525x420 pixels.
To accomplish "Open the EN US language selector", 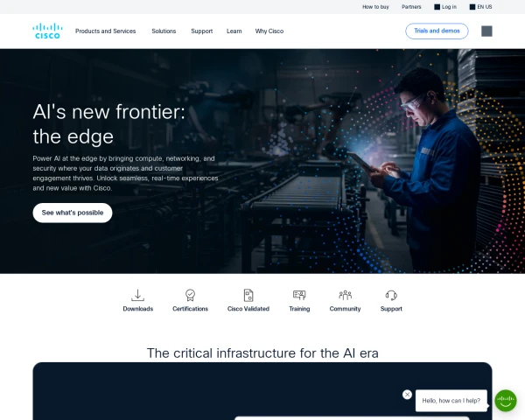I will click(480, 7).
